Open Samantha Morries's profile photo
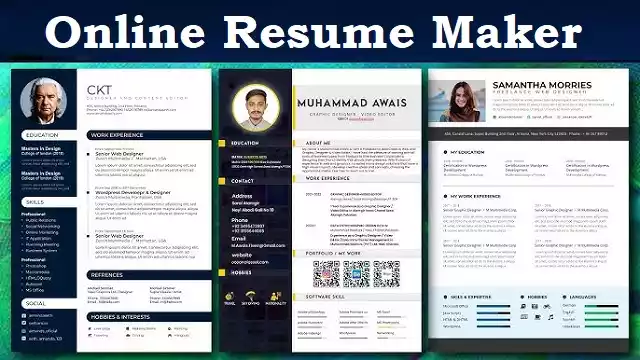The image size is (640, 360). (x=457, y=101)
